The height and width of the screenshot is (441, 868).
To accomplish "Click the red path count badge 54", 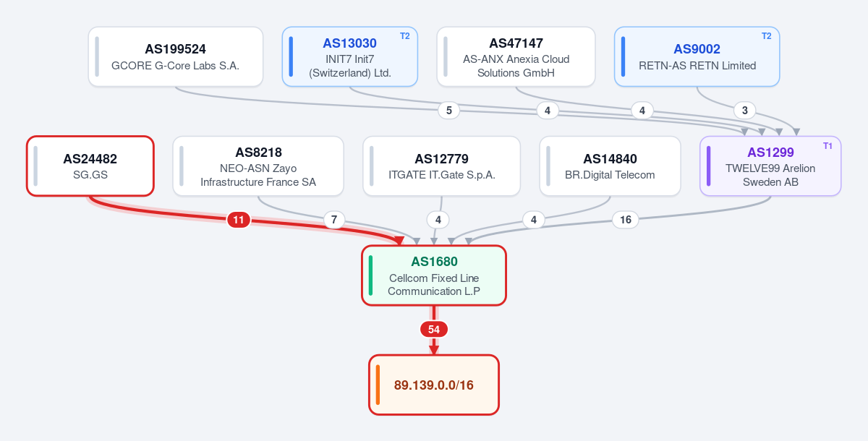I will (x=434, y=329).
